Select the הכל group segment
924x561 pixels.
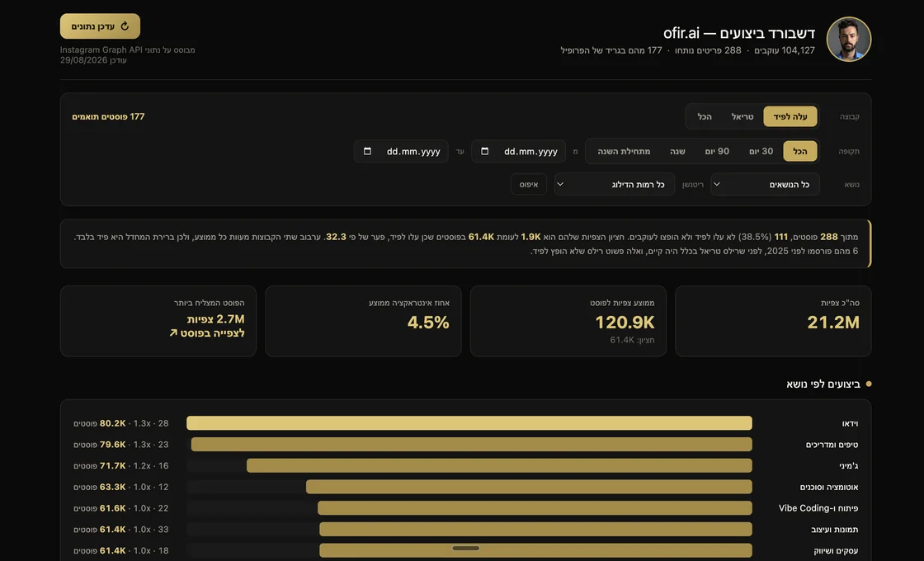[705, 116]
